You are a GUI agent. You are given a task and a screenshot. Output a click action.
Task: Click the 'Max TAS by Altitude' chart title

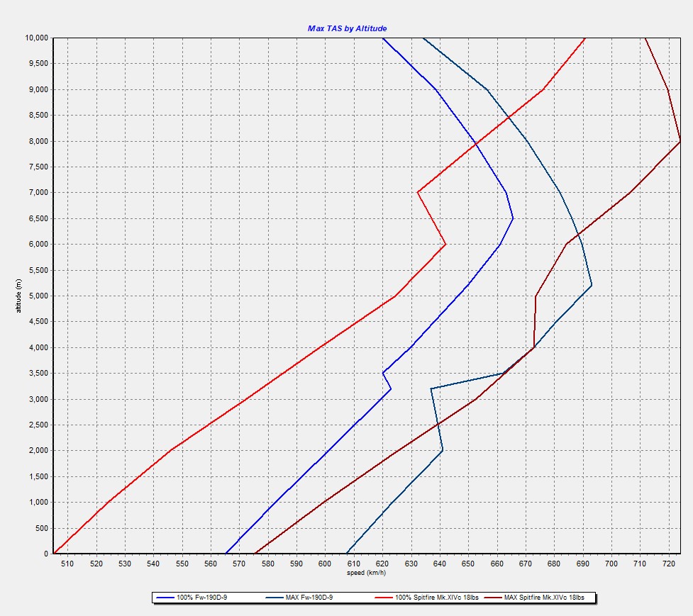pyautogui.click(x=348, y=28)
